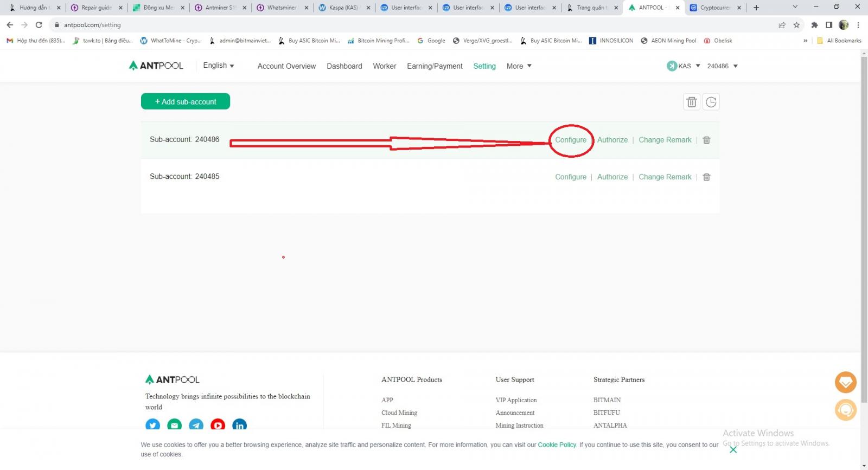Authorize sub-account 240486
The height and width of the screenshot is (470, 868).
click(612, 140)
